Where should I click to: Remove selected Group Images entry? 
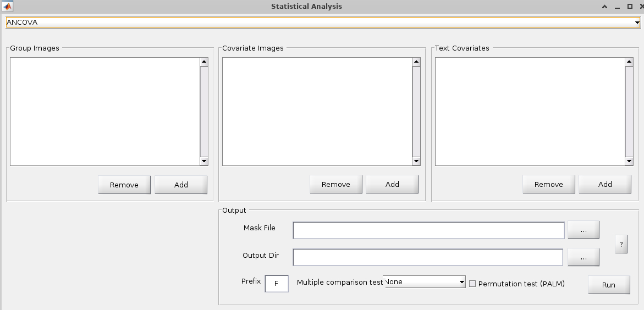pyautogui.click(x=124, y=185)
